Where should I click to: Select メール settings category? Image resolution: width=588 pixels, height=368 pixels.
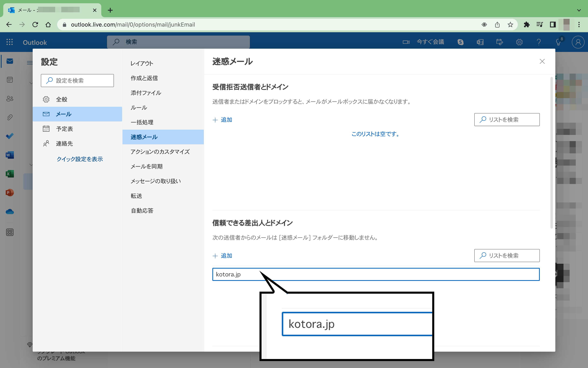(77, 114)
